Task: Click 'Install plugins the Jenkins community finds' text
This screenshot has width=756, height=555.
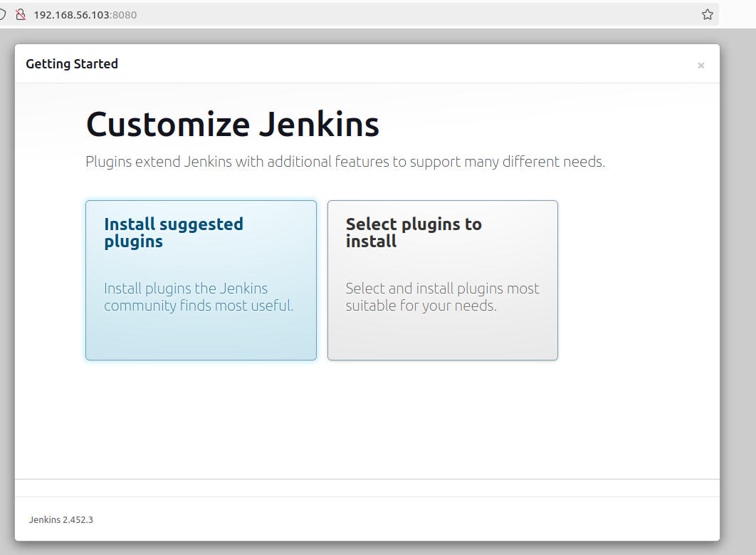Action: (x=199, y=297)
